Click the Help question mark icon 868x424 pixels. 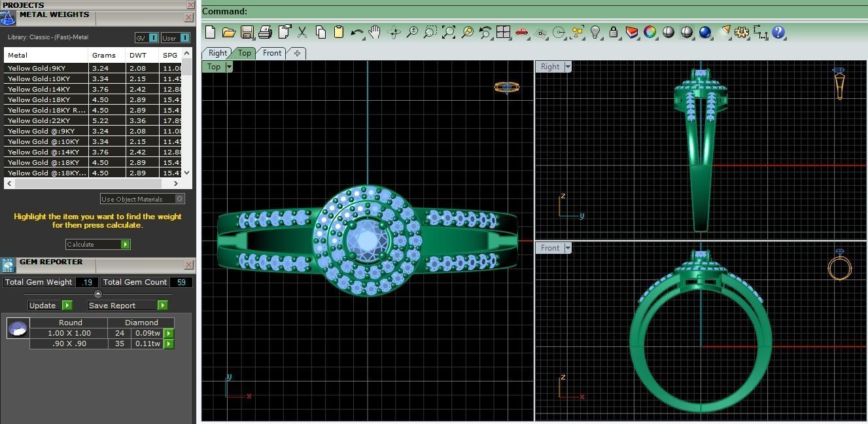coord(778,31)
